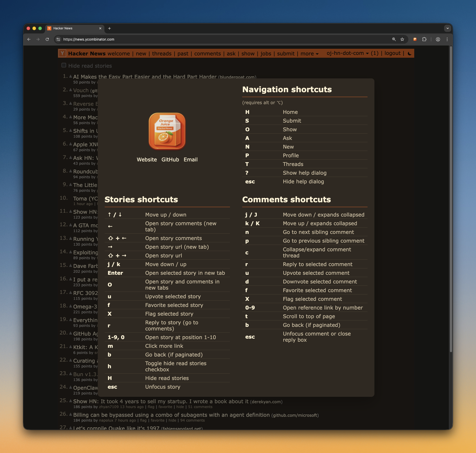Click the Orange Juice carton logo
Screen dimensions: 476x453
pos(167,131)
